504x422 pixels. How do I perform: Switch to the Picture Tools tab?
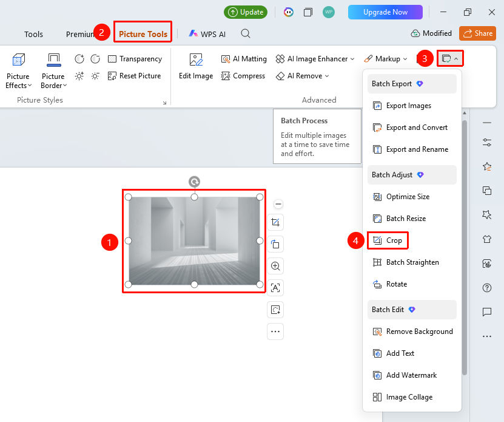(x=143, y=34)
